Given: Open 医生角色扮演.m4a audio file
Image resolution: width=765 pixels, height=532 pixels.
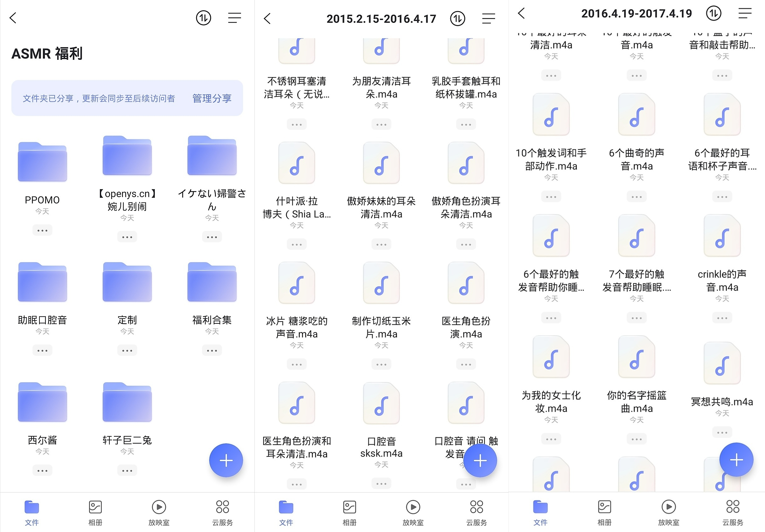Looking at the screenshot, I should click(466, 283).
